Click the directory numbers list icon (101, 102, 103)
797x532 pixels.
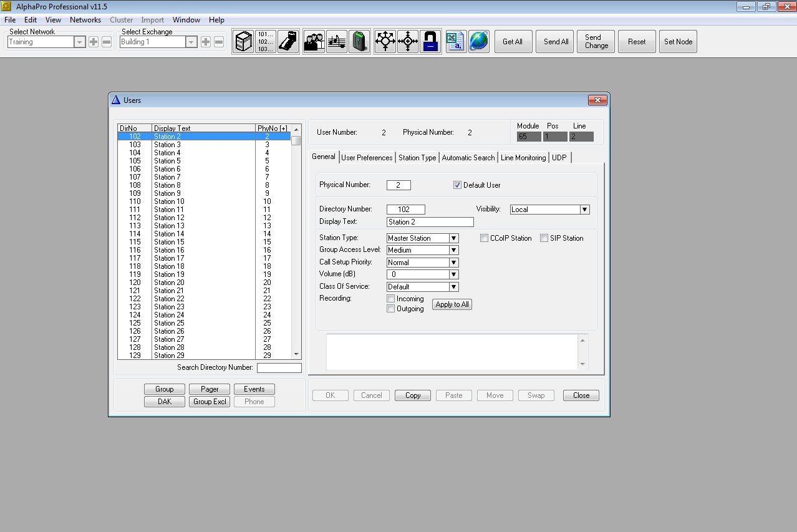[266, 42]
